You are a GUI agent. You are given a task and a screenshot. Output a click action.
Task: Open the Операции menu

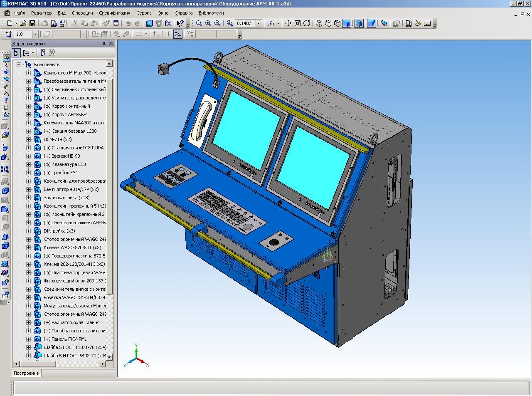82,13
